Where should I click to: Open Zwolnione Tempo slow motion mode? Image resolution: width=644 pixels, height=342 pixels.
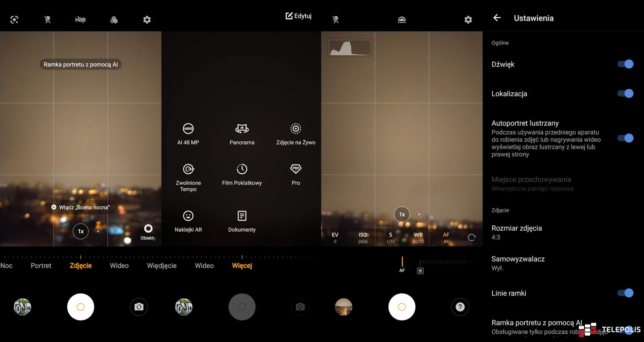point(188,169)
